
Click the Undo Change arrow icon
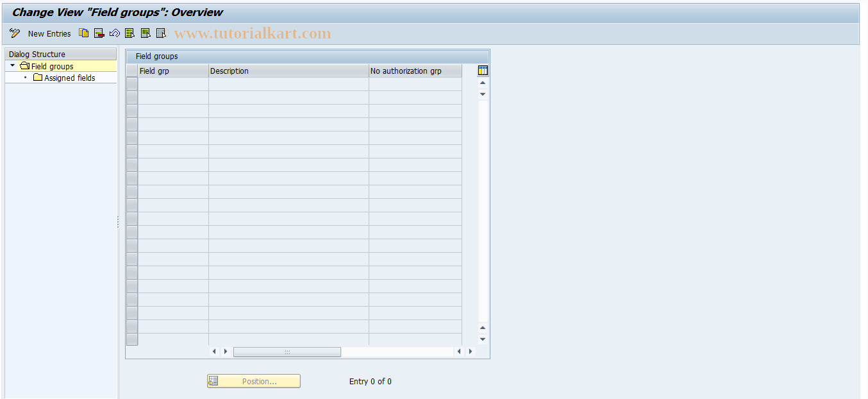pos(115,33)
